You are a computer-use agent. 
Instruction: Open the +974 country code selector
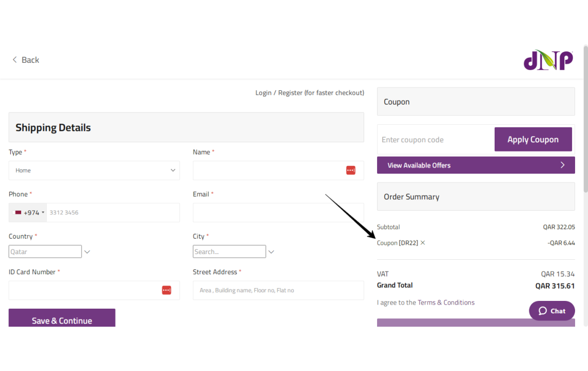28,212
